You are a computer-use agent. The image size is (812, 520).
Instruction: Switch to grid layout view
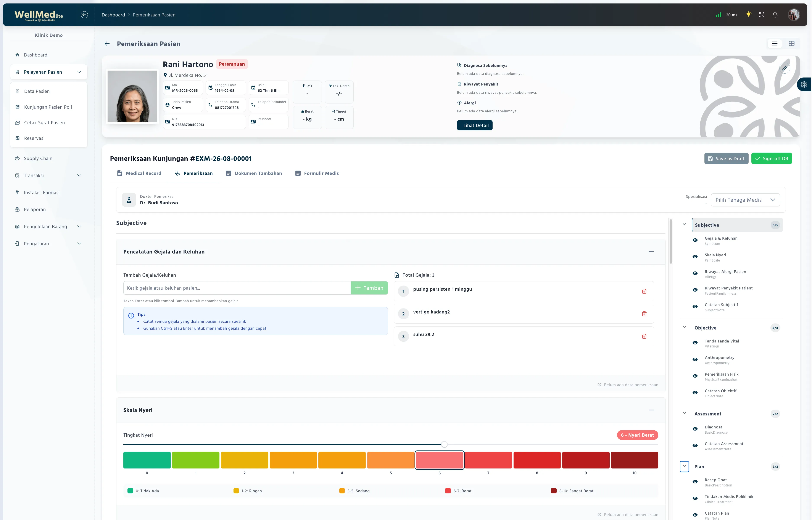[791, 44]
